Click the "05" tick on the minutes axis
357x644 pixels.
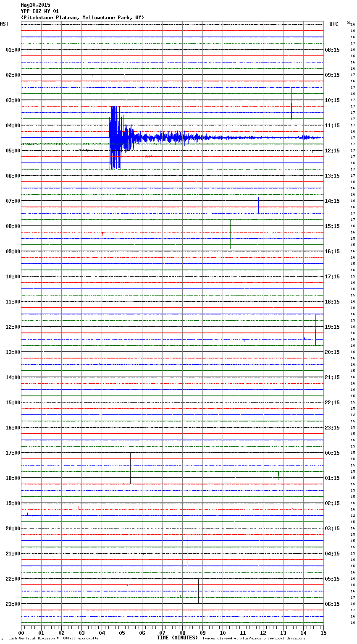click(x=122, y=633)
